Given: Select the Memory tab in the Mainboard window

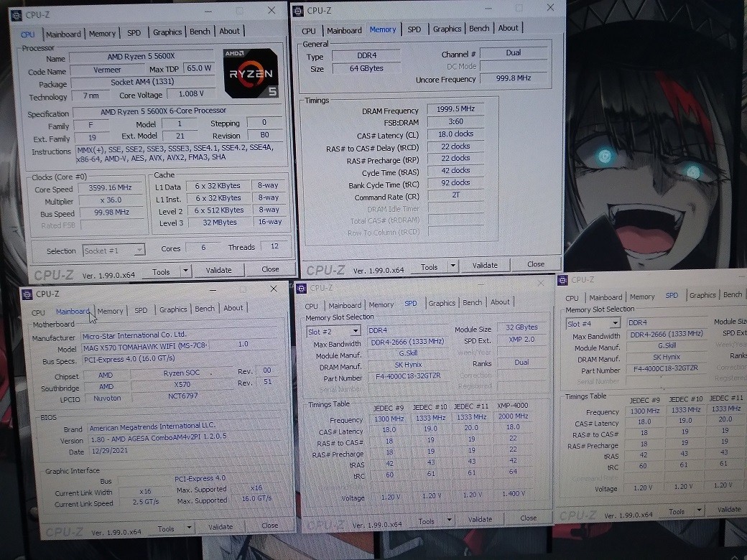Looking at the screenshot, I should pos(110,310).
